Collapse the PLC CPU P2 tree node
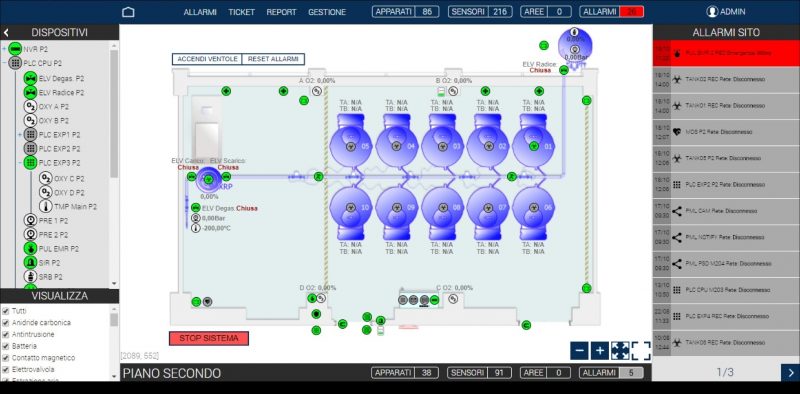This screenshot has width=800, height=394. point(4,63)
